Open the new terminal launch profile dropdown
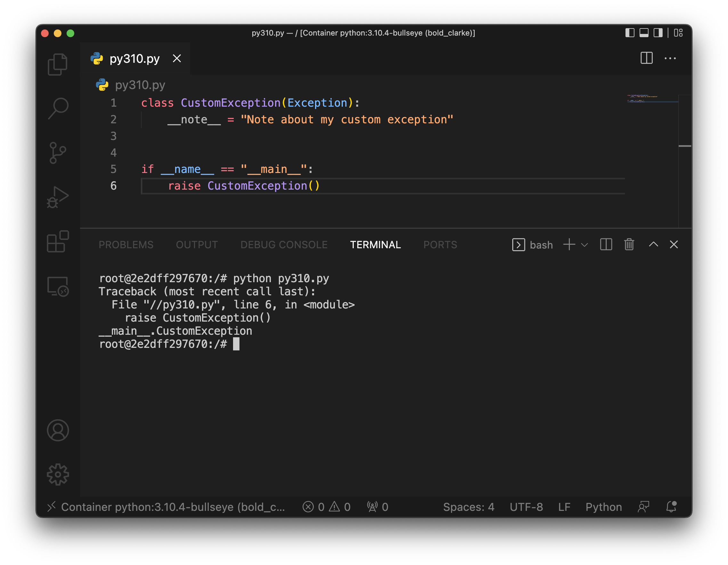The height and width of the screenshot is (565, 728). [x=584, y=245]
